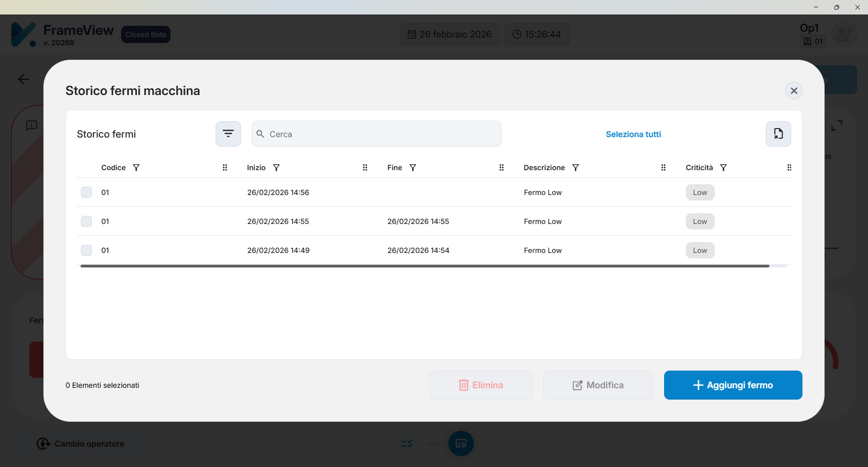
Task: Click the horizontal table scrollbar
Action: point(425,266)
